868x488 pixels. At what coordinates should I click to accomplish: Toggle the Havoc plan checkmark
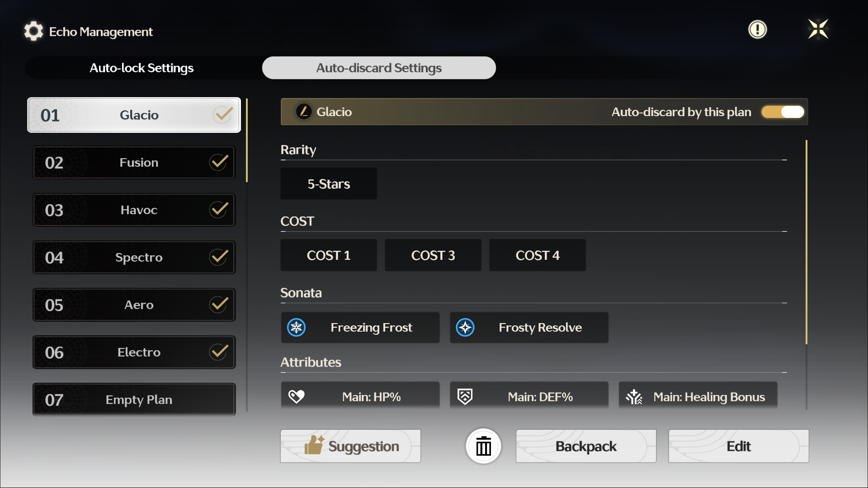pos(219,209)
